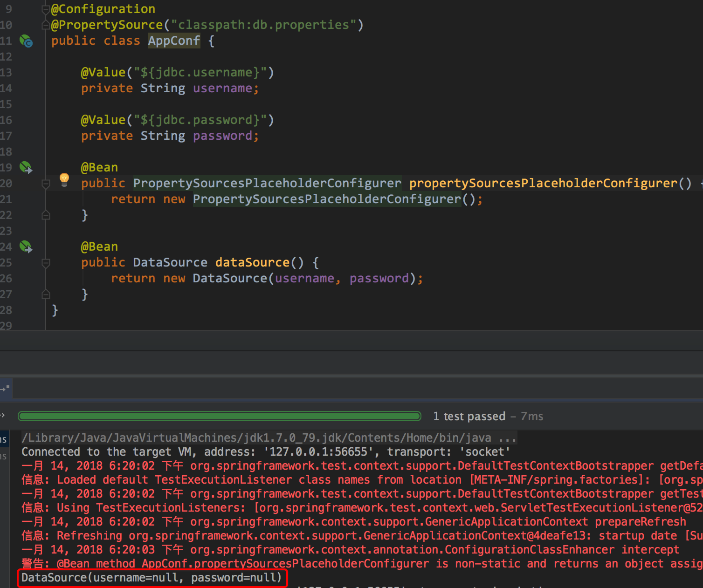Click the fold end marker on line 27

click(x=46, y=294)
